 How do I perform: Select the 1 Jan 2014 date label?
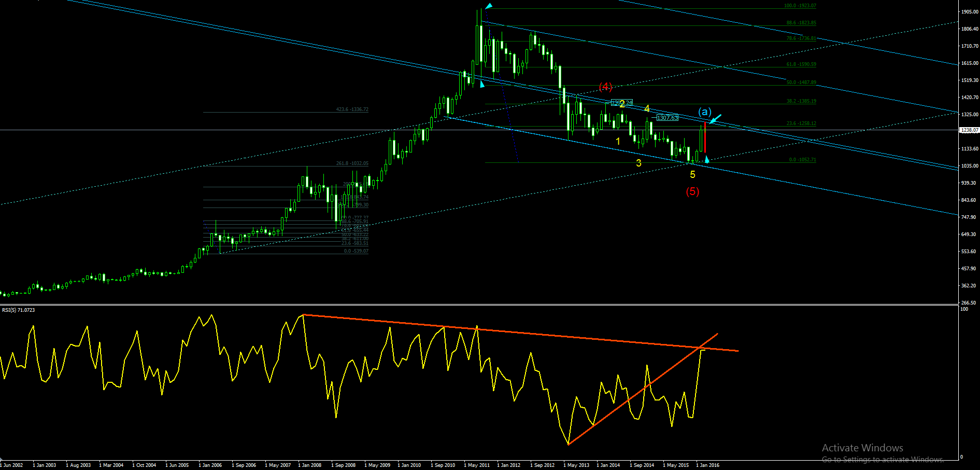pyautogui.click(x=608, y=465)
